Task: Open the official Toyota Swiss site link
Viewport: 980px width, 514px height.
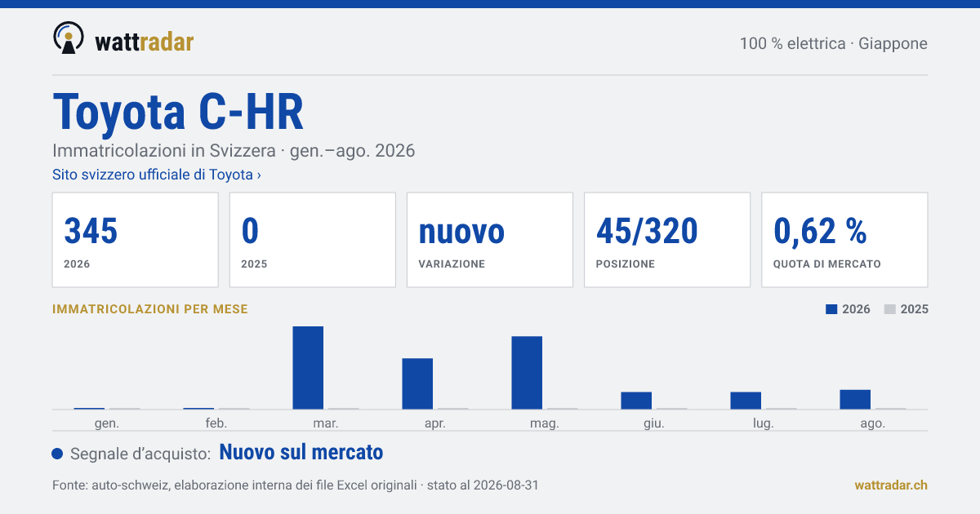Action: (x=157, y=175)
